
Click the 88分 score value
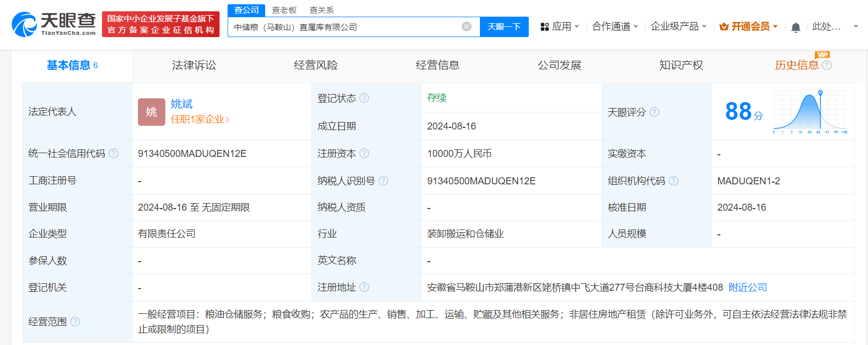(743, 112)
